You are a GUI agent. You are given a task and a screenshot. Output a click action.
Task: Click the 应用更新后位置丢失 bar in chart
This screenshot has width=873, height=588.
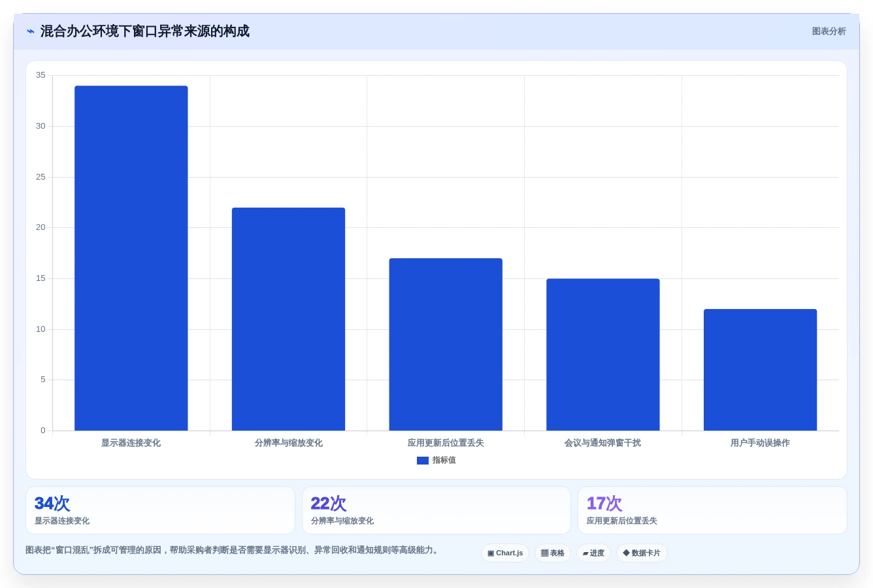446,344
